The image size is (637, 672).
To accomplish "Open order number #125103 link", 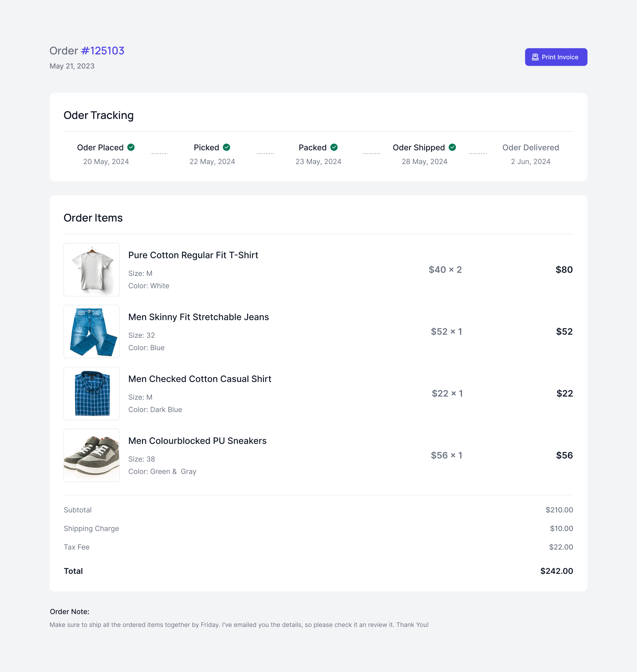I will pyautogui.click(x=103, y=51).
